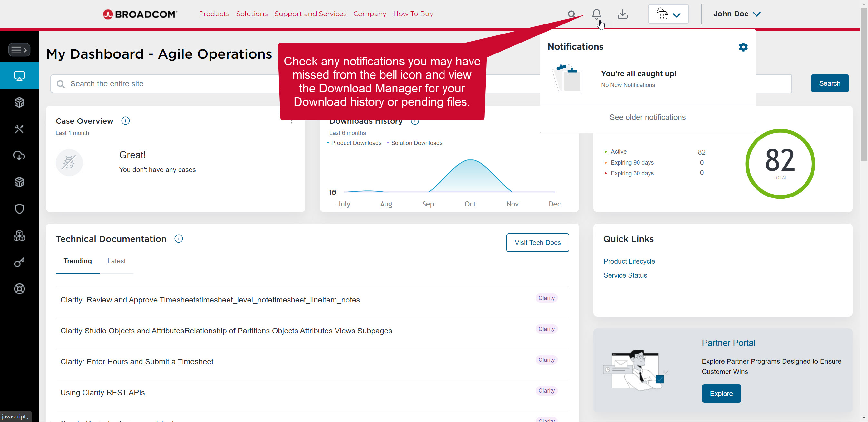Screen dimensions: 868x422
Task: Click the header magnifier search icon
Action: tap(571, 14)
